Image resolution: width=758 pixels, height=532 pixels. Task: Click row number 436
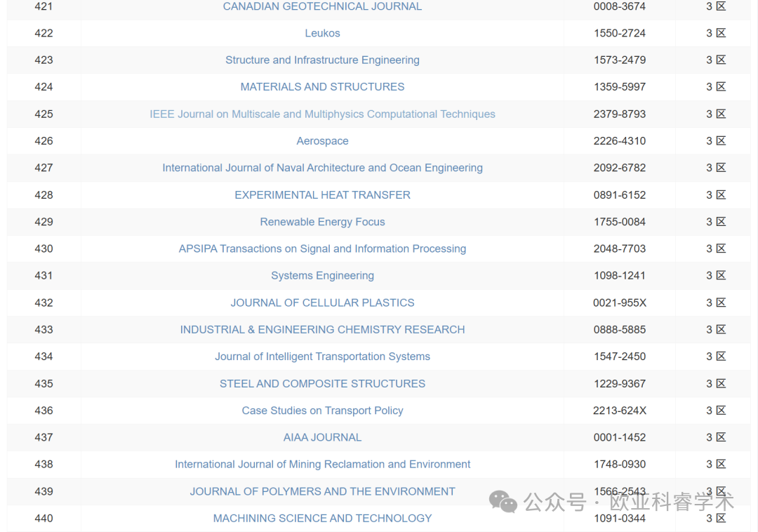(x=44, y=411)
